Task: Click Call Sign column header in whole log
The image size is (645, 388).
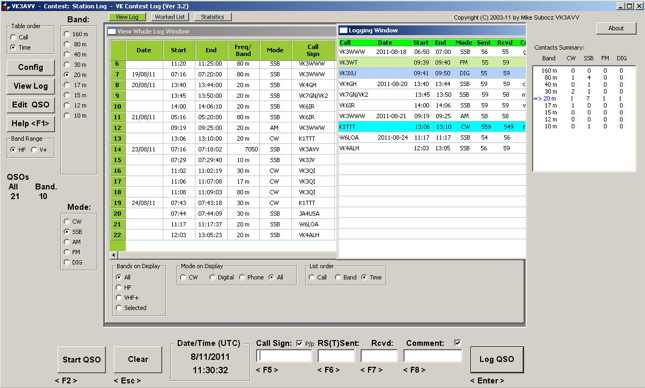Action: pos(313,50)
